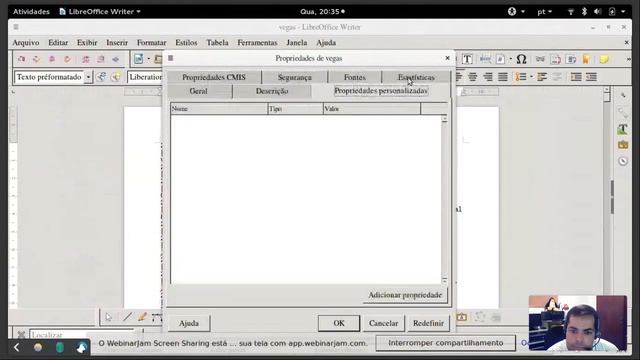This screenshot has width=640, height=360.
Task: Click the Valor column header
Action: 371,109
